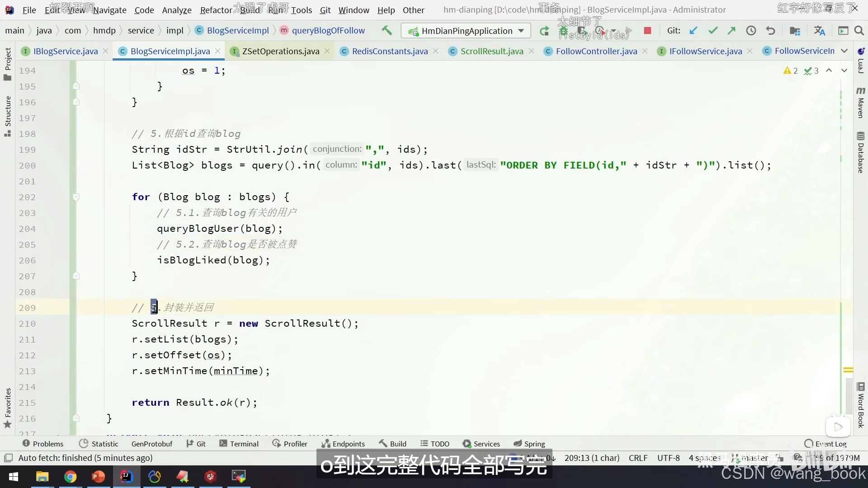Screen dimensions: 868x488
Task: Open the Services tool window
Action: (481, 444)
